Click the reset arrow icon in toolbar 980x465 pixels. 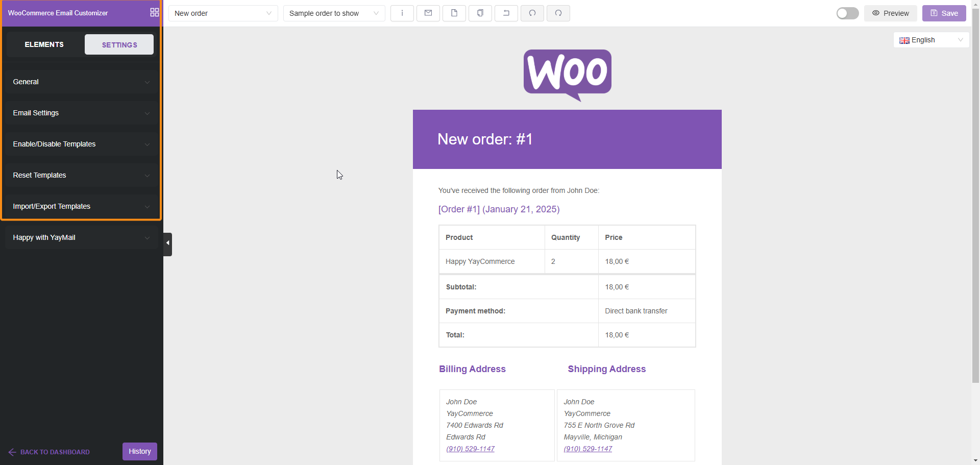506,13
